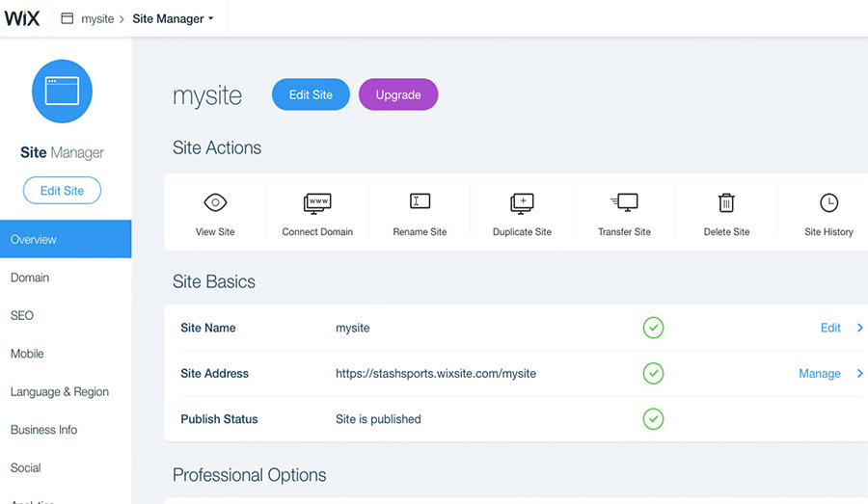868x504 pixels.
Task: Click the Site Address green checkmark
Action: point(653,373)
